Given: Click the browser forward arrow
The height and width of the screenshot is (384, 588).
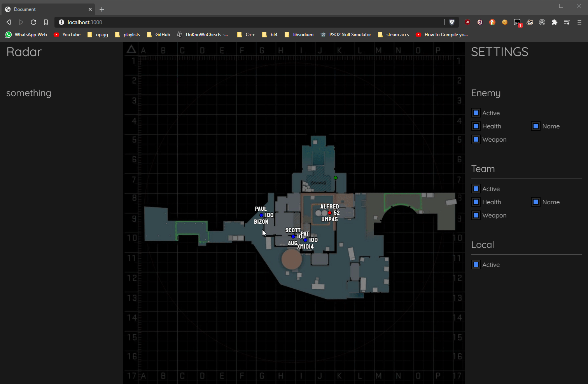Looking at the screenshot, I should click(21, 22).
